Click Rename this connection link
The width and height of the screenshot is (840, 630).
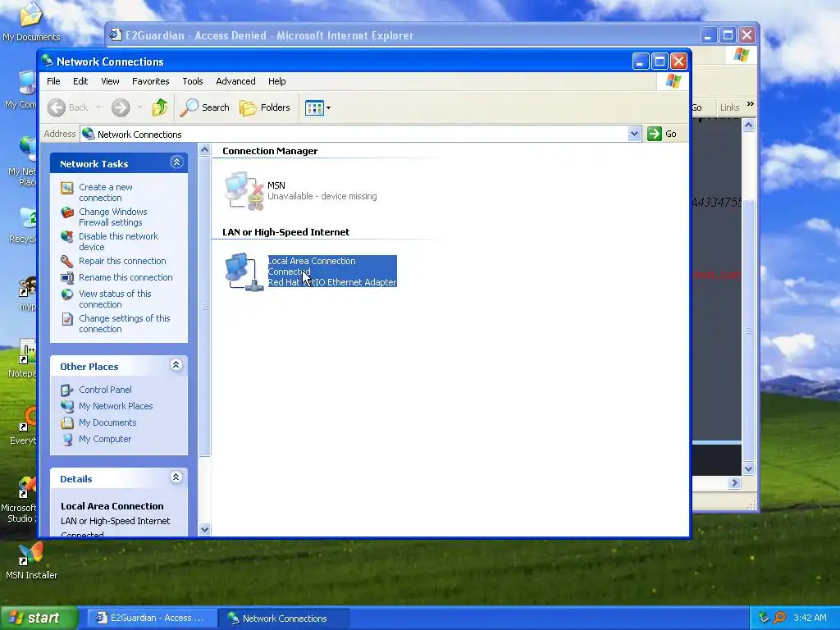click(x=126, y=277)
